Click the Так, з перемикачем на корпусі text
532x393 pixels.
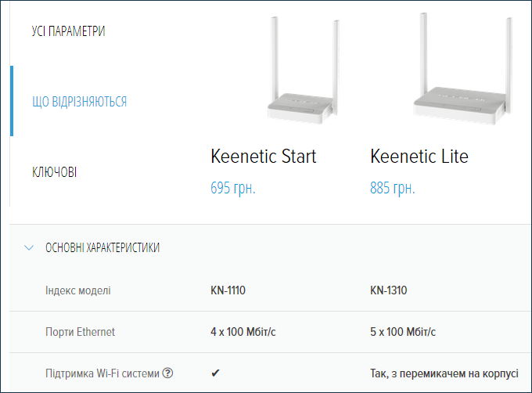(x=444, y=373)
